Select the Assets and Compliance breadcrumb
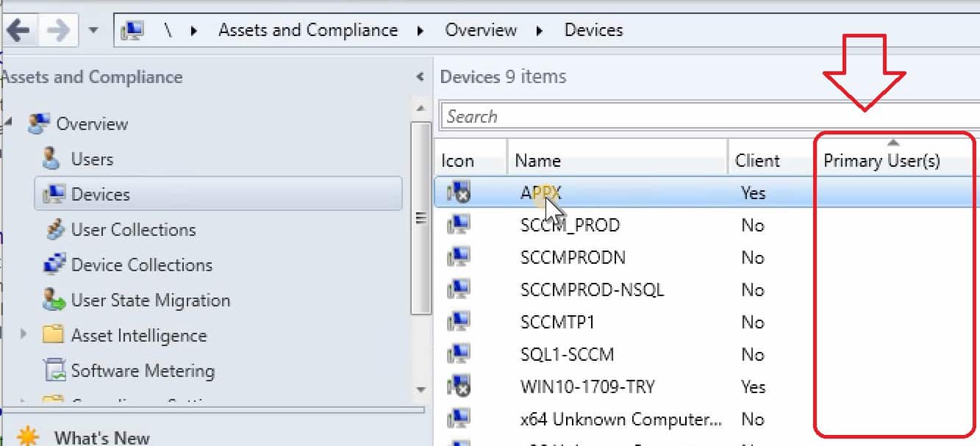The height and width of the screenshot is (446, 980). tap(308, 30)
